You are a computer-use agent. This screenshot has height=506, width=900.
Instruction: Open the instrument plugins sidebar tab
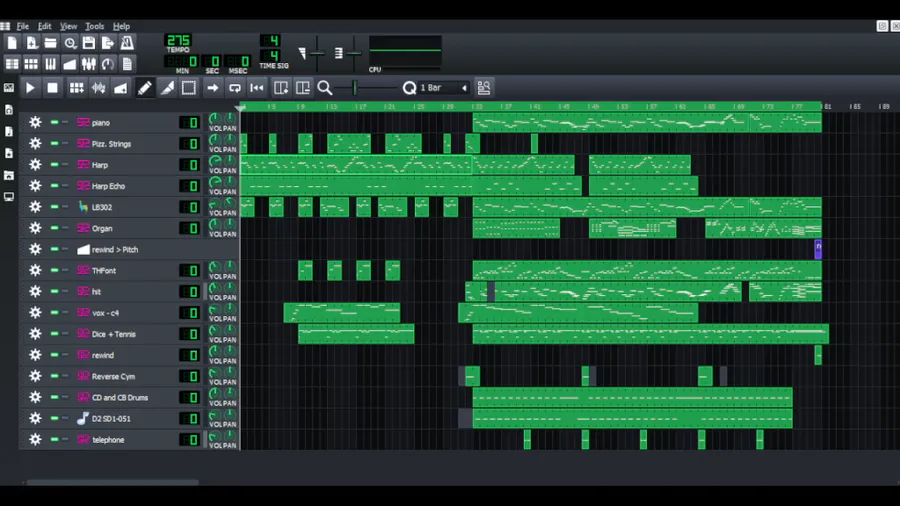coord(9,88)
